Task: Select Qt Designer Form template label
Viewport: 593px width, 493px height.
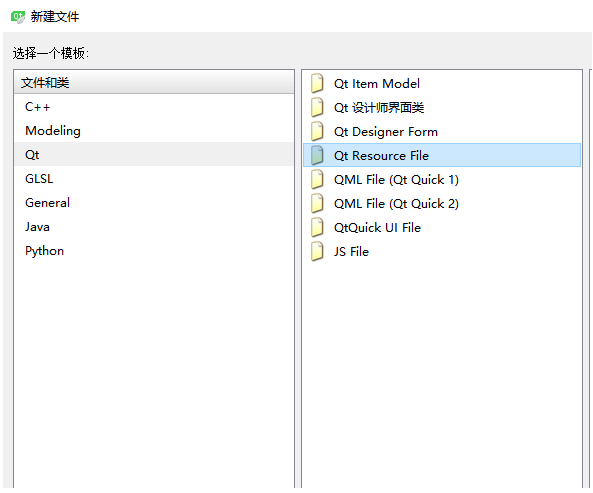Action: click(x=386, y=132)
